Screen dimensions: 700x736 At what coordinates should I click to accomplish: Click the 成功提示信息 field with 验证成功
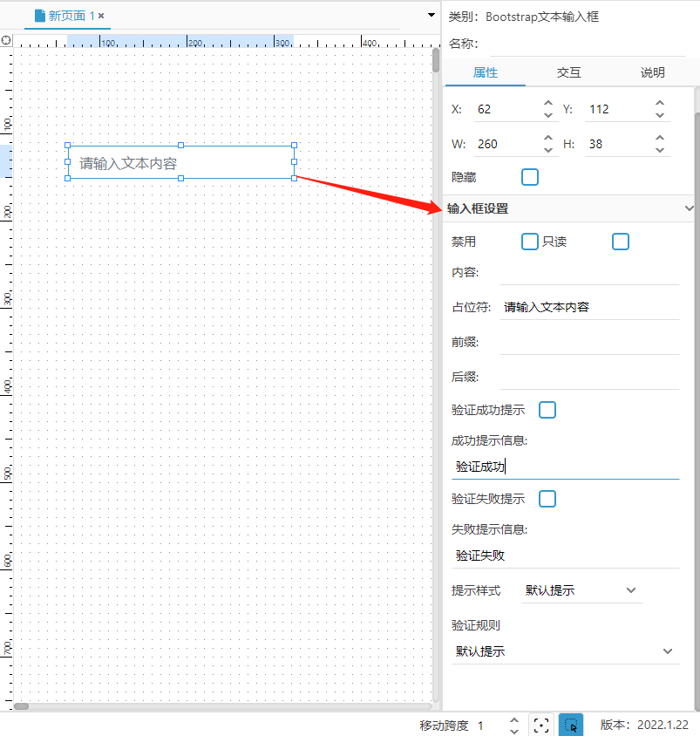tap(566, 467)
